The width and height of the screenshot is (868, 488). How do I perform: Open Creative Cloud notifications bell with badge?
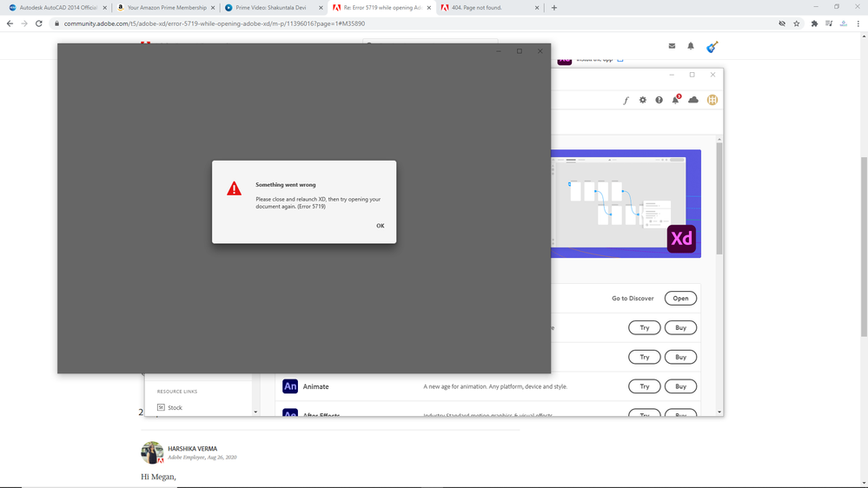coord(676,100)
